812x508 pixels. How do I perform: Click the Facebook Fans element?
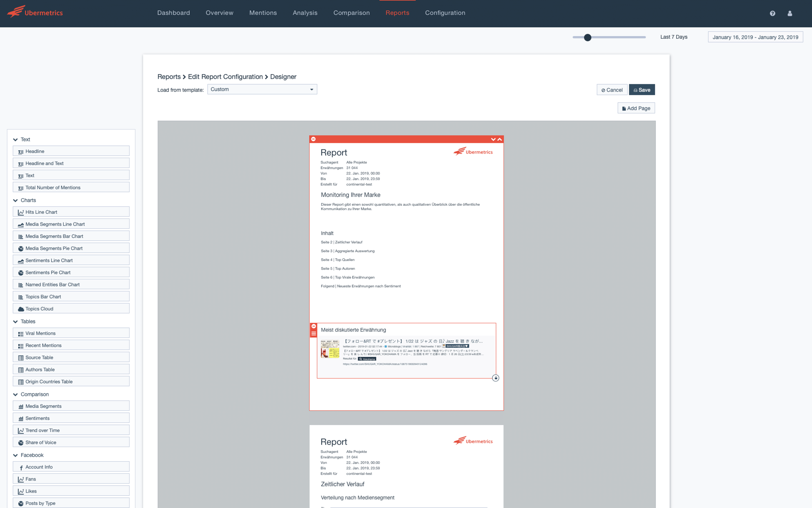coord(71,479)
